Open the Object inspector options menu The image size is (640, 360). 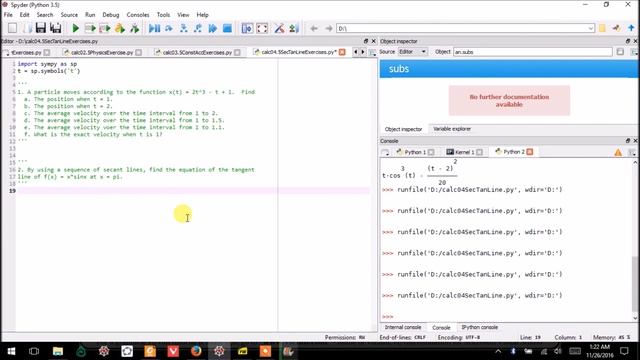(633, 52)
